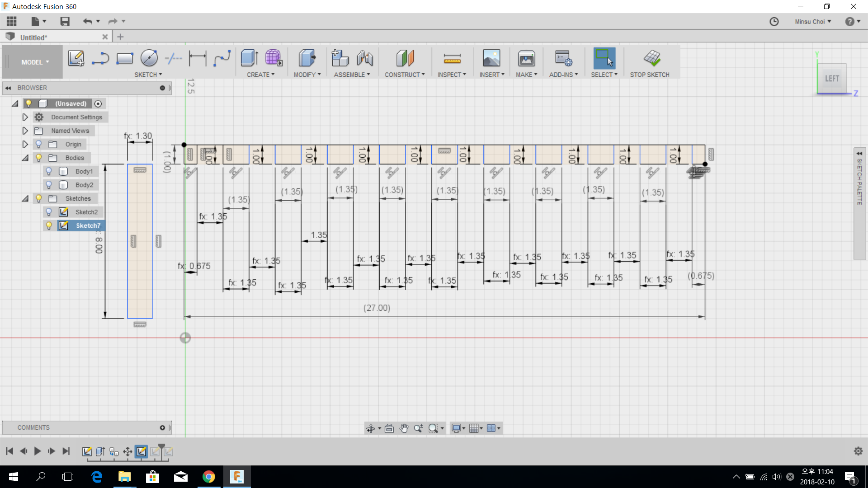Toggle visibility bulb for Origin folder
Image resolution: width=868 pixels, height=488 pixels.
pyautogui.click(x=39, y=144)
